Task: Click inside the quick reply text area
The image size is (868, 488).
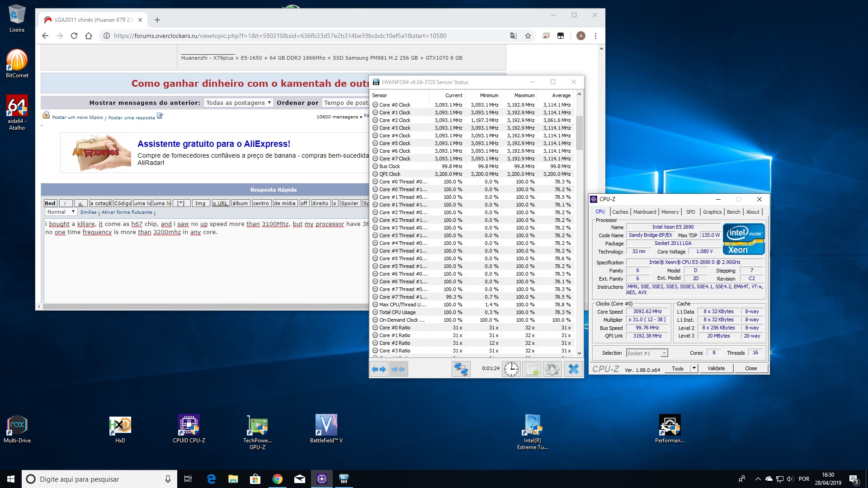Action: click(203, 267)
